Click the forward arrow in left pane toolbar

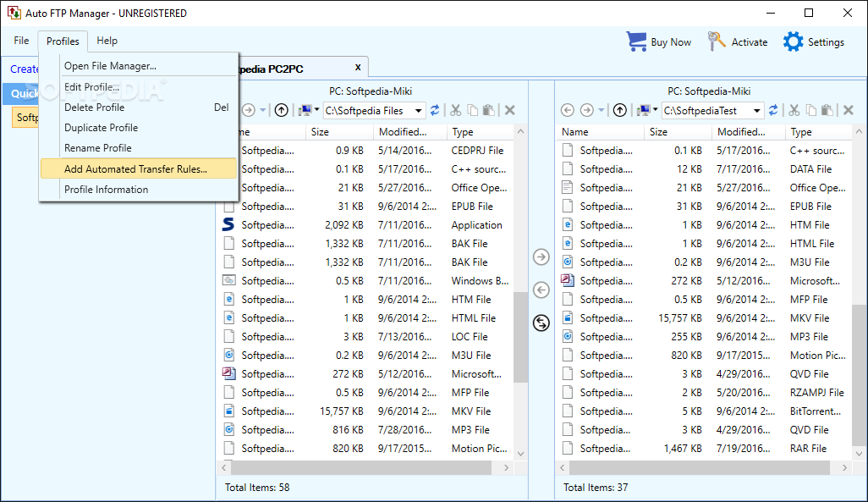point(249,110)
